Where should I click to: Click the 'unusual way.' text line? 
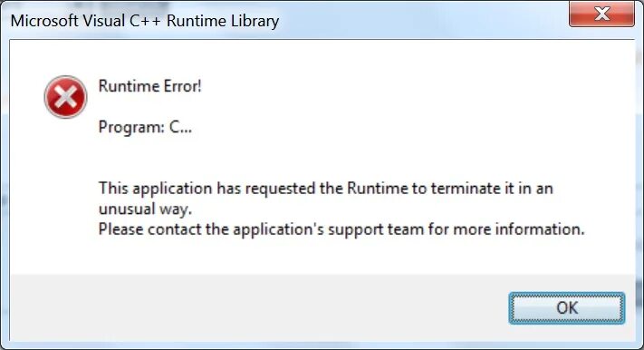145,209
